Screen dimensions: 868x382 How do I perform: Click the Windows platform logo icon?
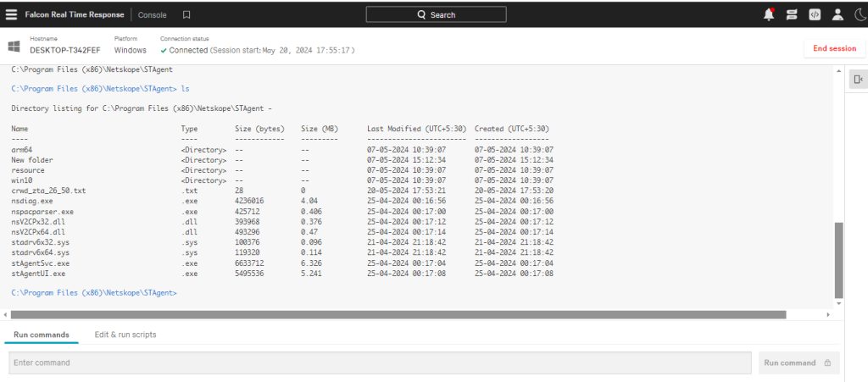(14, 46)
